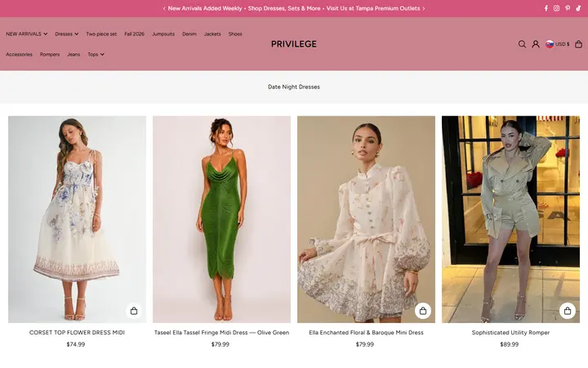Click the $79.99 price under Ella Enchanted dress
588x368 pixels.
[x=365, y=344]
